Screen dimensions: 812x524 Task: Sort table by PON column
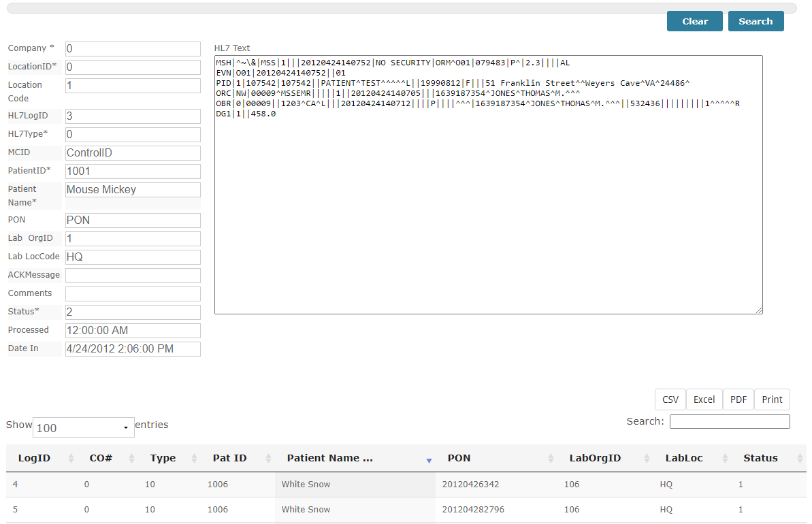click(497, 458)
